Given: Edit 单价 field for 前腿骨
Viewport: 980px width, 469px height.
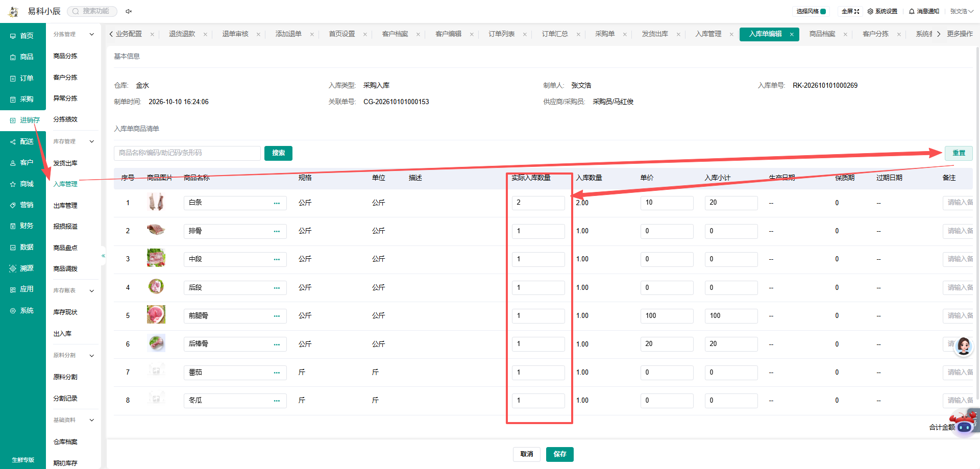Looking at the screenshot, I should click(x=667, y=316).
